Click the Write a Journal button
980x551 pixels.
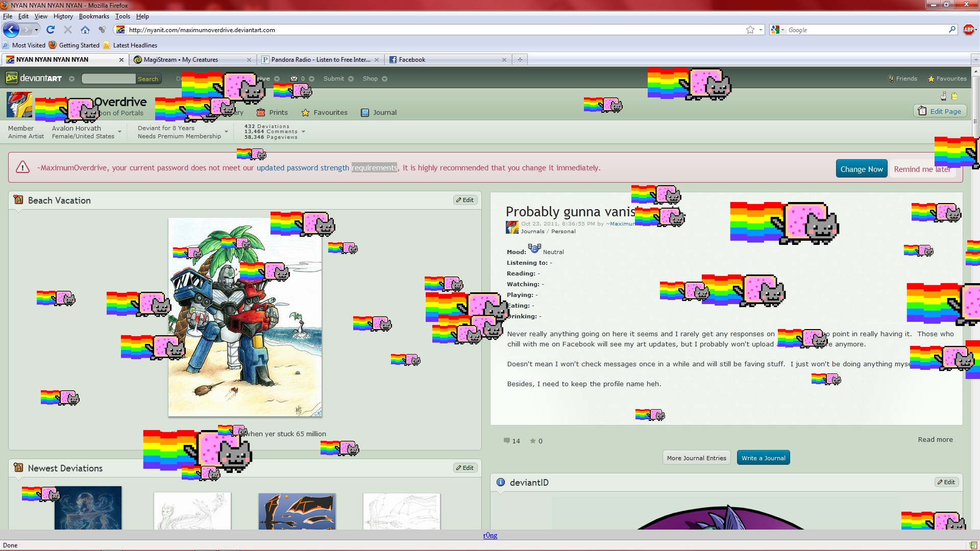click(763, 458)
